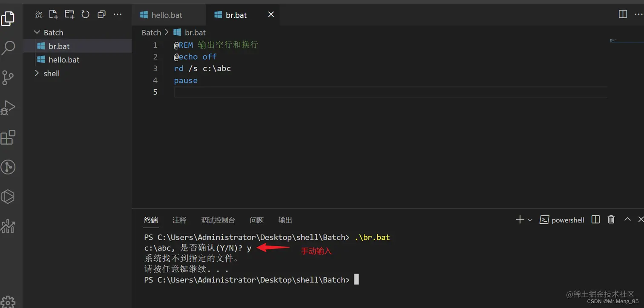Split the editor to the right
Viewport: 644px width, 308px height.
(623, 14)
